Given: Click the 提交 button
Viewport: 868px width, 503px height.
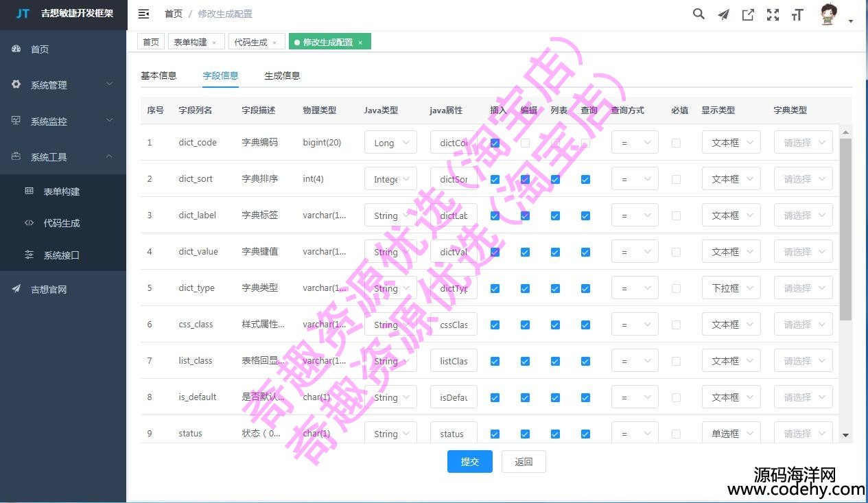Looking at the screenshot, I should click(x=470, y=462).
